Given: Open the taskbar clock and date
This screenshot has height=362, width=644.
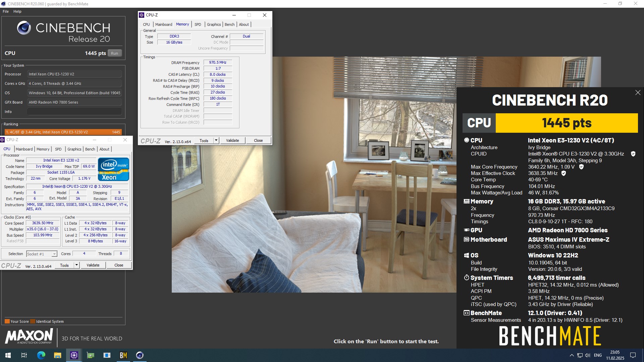Looking at the screenshot, I should [615, 355].
